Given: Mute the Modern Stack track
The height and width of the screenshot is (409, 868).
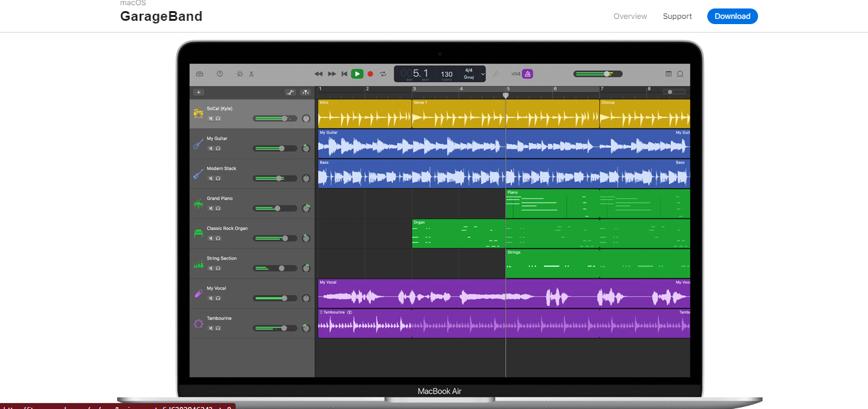Looking at the screenshot, I should (210, 178).
